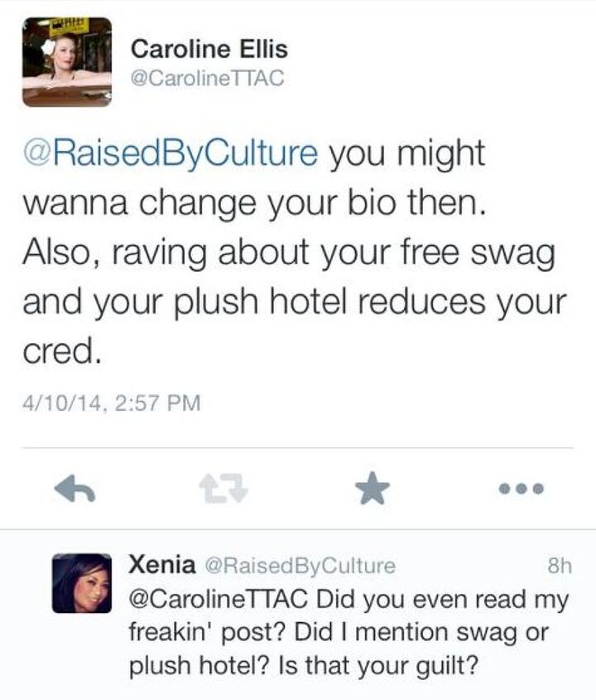Tap the 8h timestamp on the reply
The width and height of the screenshot is (596, 700).
[x=560, y=567]
